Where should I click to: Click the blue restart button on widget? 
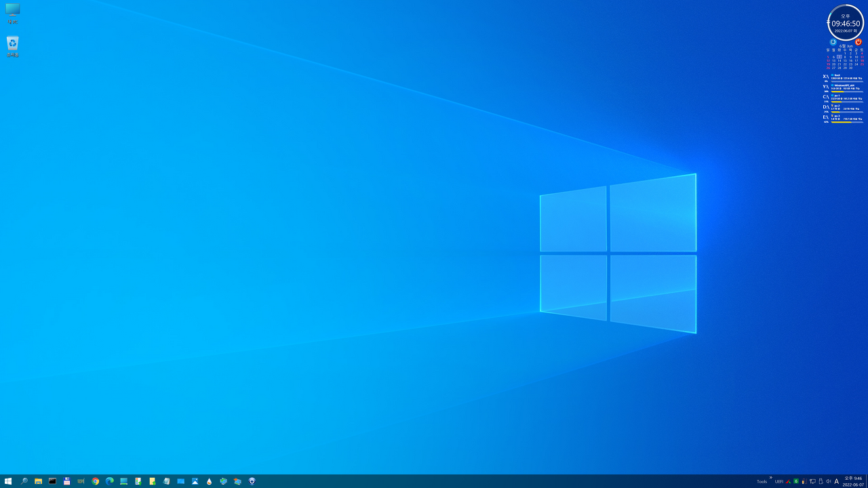click(x=833, y=42)
